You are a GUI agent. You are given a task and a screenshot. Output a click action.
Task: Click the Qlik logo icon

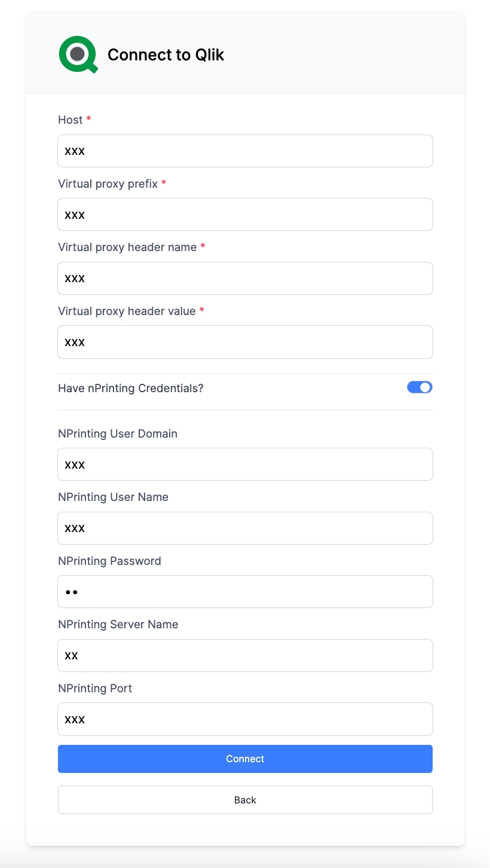[x=78, y=54]
